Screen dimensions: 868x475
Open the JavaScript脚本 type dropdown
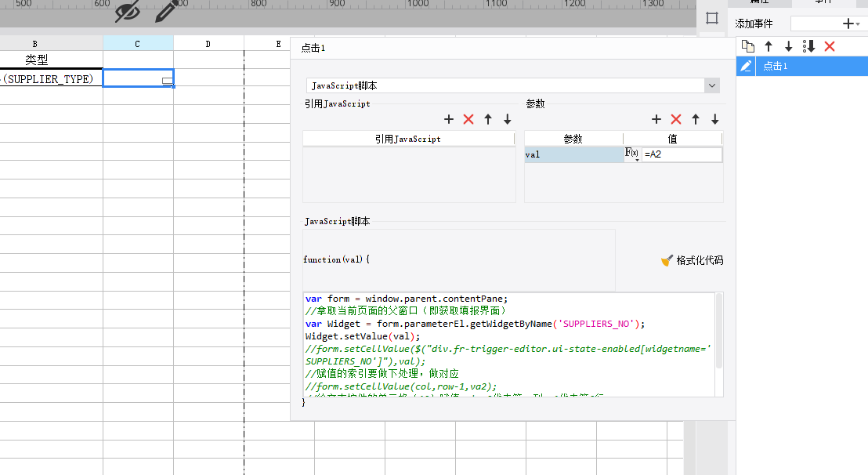pos(712,85)
